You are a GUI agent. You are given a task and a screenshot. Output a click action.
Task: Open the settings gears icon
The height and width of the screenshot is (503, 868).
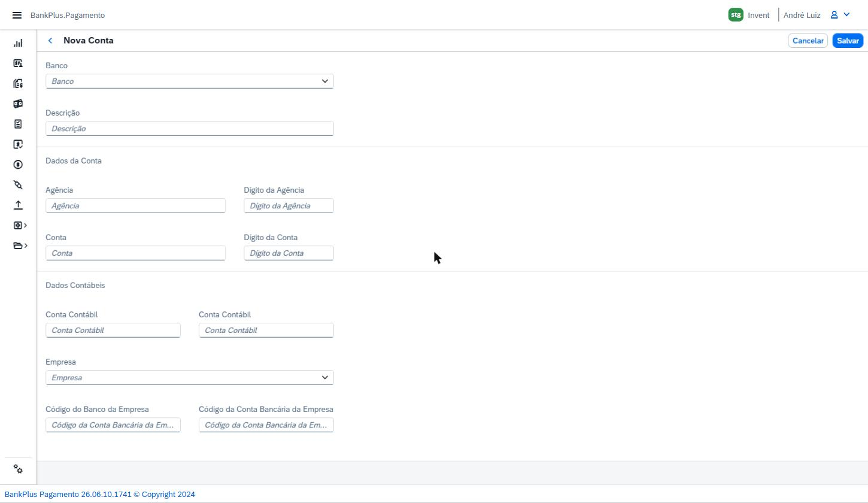(x=18, y=469)
